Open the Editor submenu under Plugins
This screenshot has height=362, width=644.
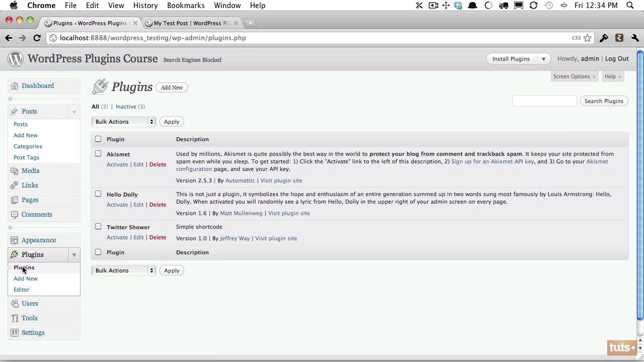click(x=22, y=290)
